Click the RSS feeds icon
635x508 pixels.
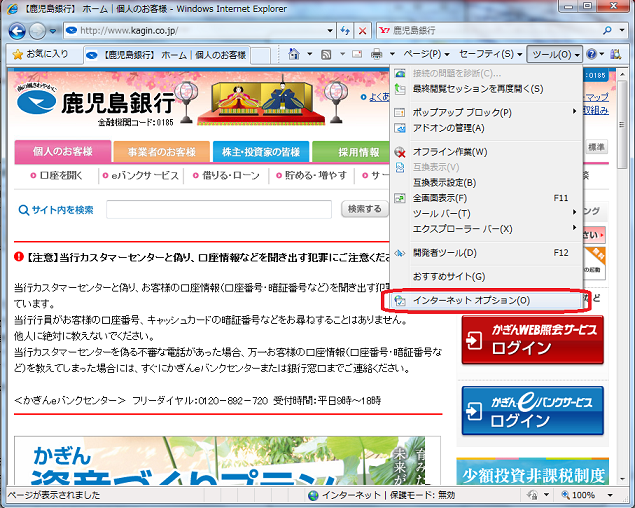point(326,54)
